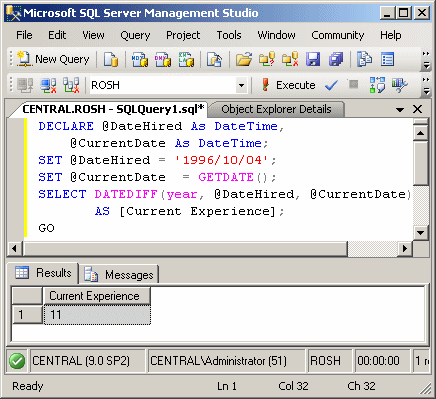Open SQL Server Compact Edition Query icon

[x=214, y=59]
